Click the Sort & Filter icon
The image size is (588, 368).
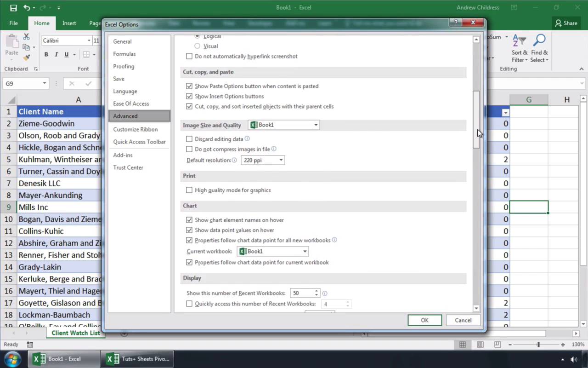(519, 41)
